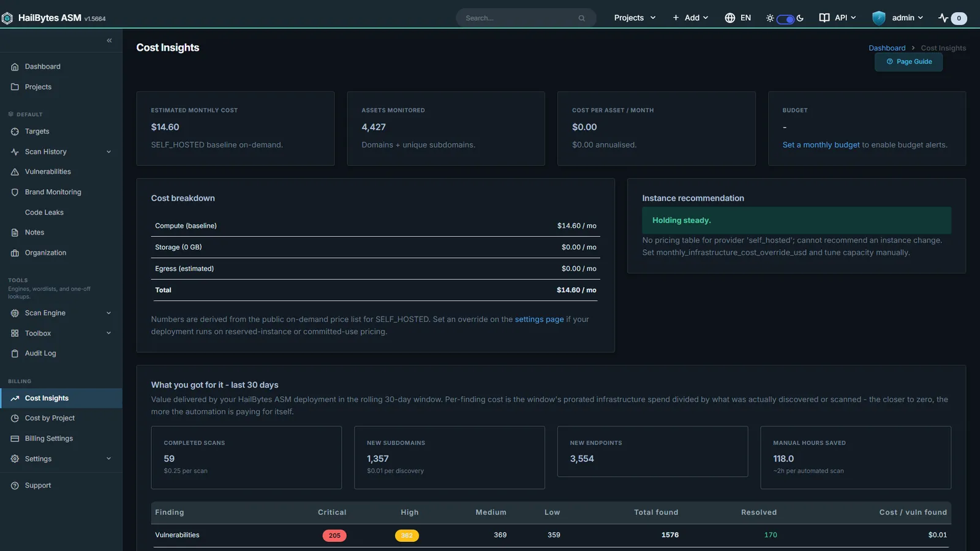The width and height of the screenshot is (980, 551).
Task: Open the Projects dropdown in top bar
Action: (635, 18)
